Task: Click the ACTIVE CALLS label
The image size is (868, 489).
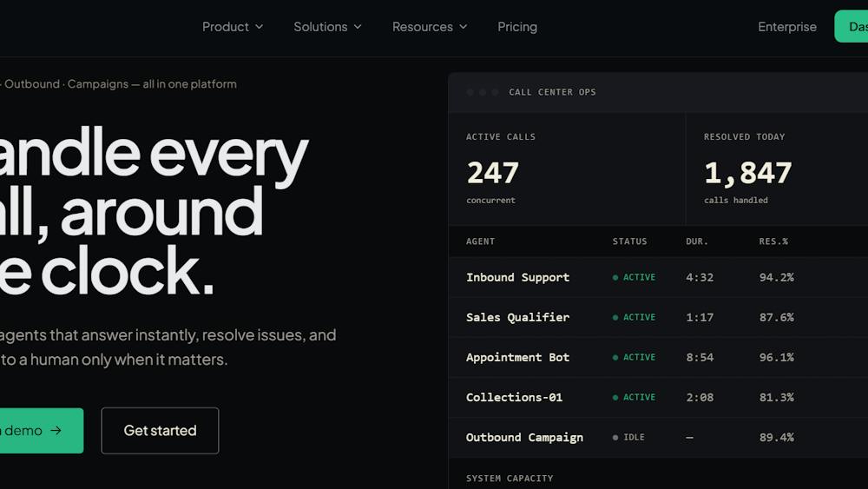Action: pyautogui.click(x=501, y=136)
